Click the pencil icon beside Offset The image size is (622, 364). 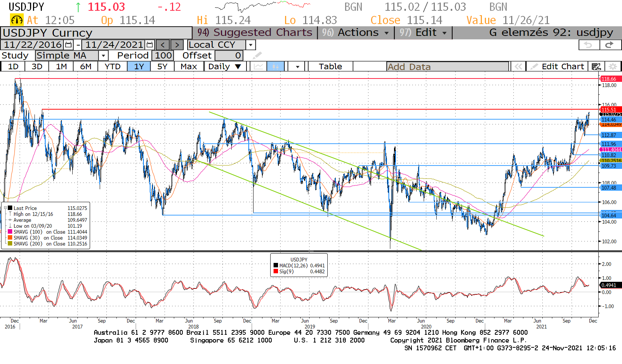(257, 56)
